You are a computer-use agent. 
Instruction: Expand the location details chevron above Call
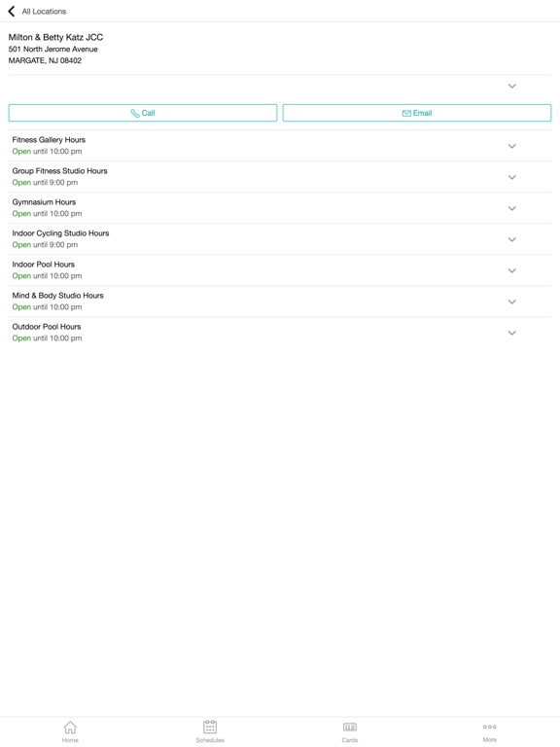point(512,87)
